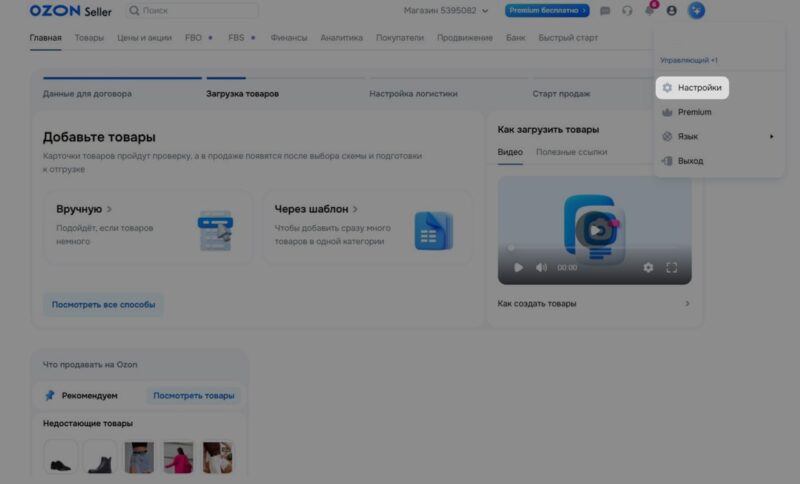Open video settings gear icon

(648, 268)
